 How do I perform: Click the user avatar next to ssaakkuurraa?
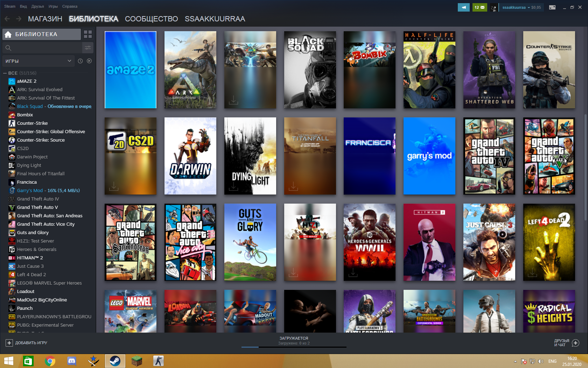[494, 7]
